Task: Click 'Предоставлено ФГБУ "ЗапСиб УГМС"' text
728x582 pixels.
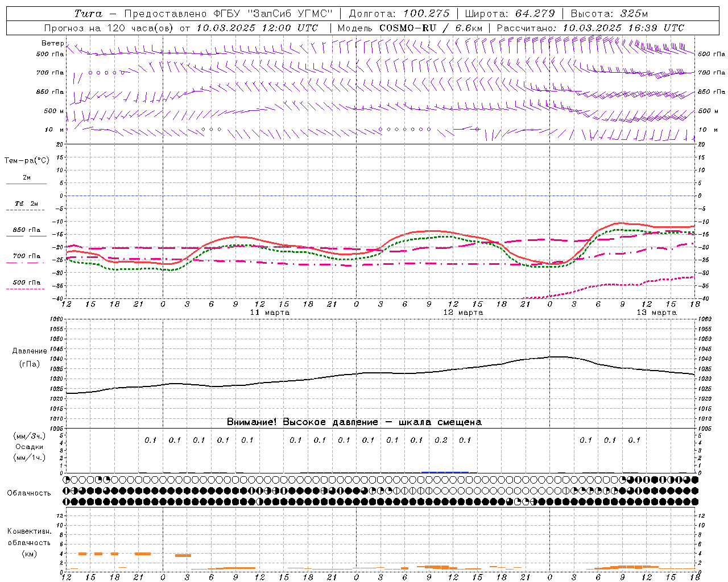Action: [228, 14]
